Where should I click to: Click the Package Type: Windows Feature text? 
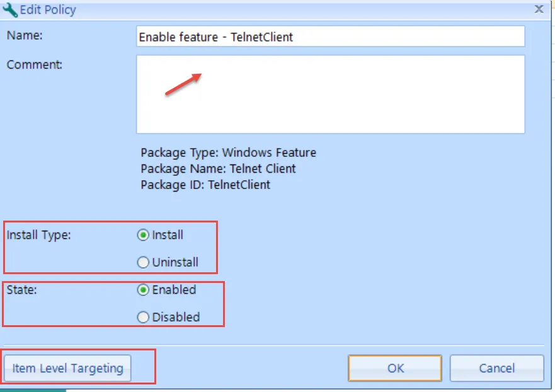point(228,153)
